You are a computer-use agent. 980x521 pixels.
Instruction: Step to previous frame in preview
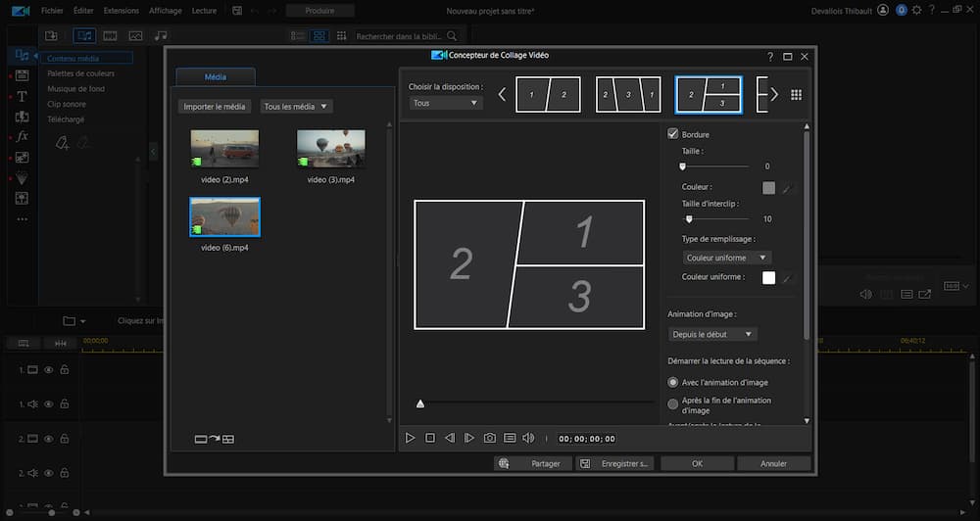point(450,439)
